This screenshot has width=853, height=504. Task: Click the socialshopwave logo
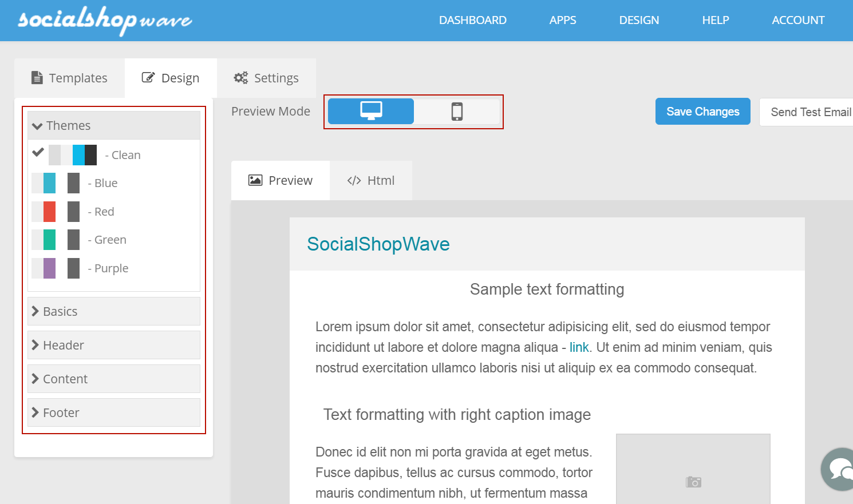105,21
